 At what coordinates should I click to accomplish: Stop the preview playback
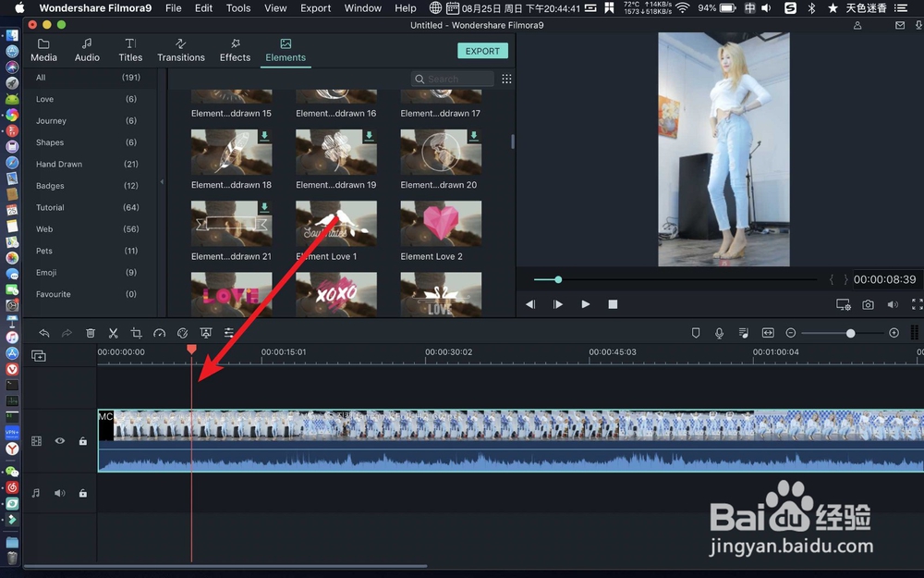click(x=613, y=304)
